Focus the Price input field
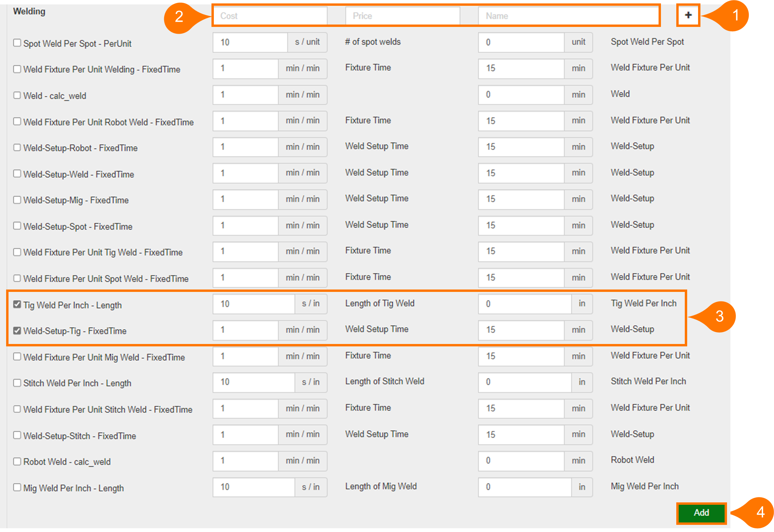Screen dimensions: 774x532 point(402,16)
